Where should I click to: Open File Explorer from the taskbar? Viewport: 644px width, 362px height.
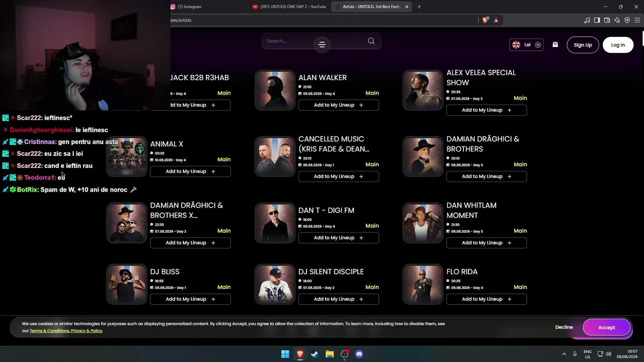tap(330, 354)
